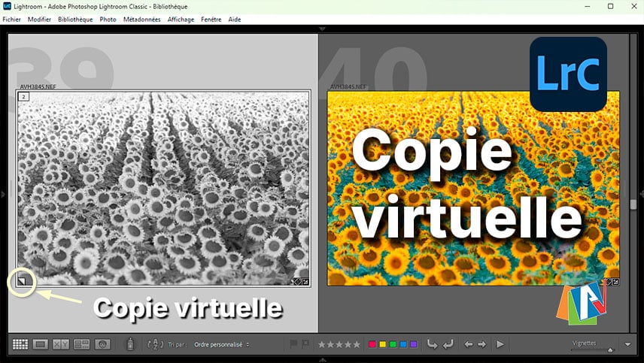Viewport: 644px width, 363px height.
Task: Set rating to five stars
Action: tap(357, 344)
